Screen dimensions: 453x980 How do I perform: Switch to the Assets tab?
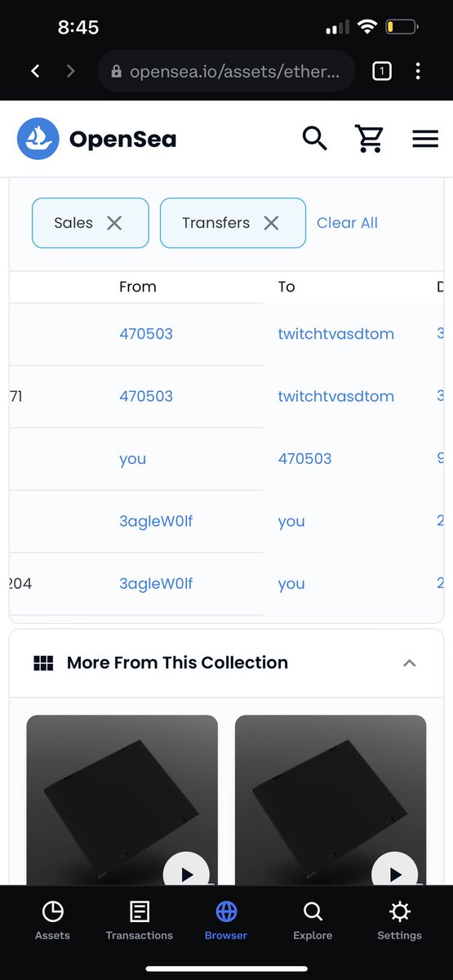click(x=52, y=920)
